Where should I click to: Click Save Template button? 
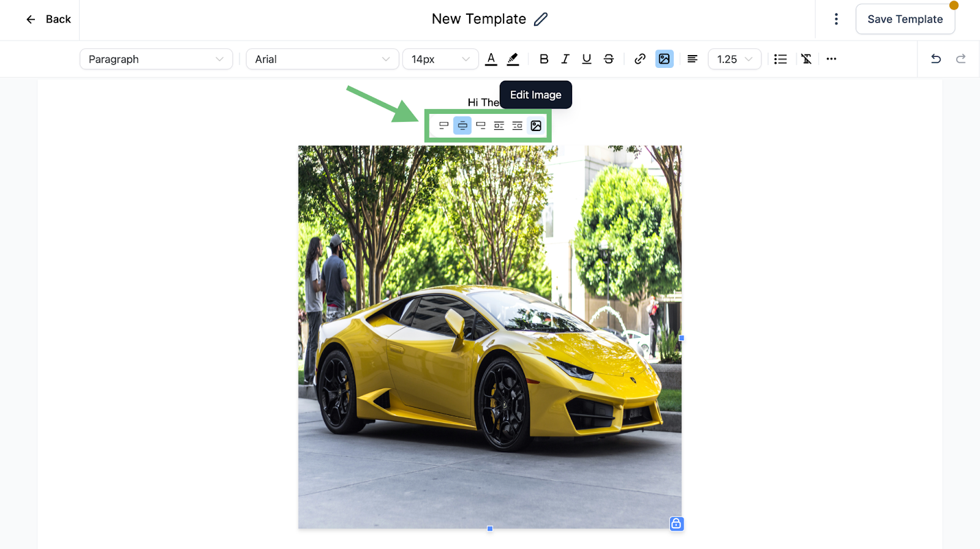(905, 20)
